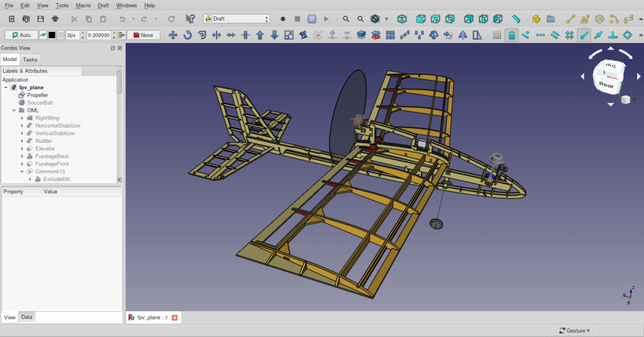
Task: Collapse the OML folder in tree
Action: click(x=14, y=111)
